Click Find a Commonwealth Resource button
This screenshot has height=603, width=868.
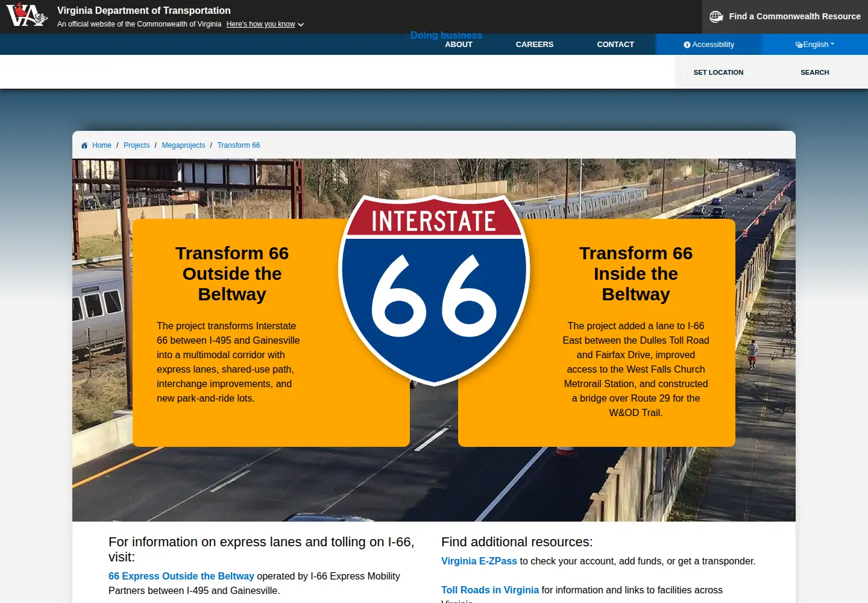tap(785, 16)
